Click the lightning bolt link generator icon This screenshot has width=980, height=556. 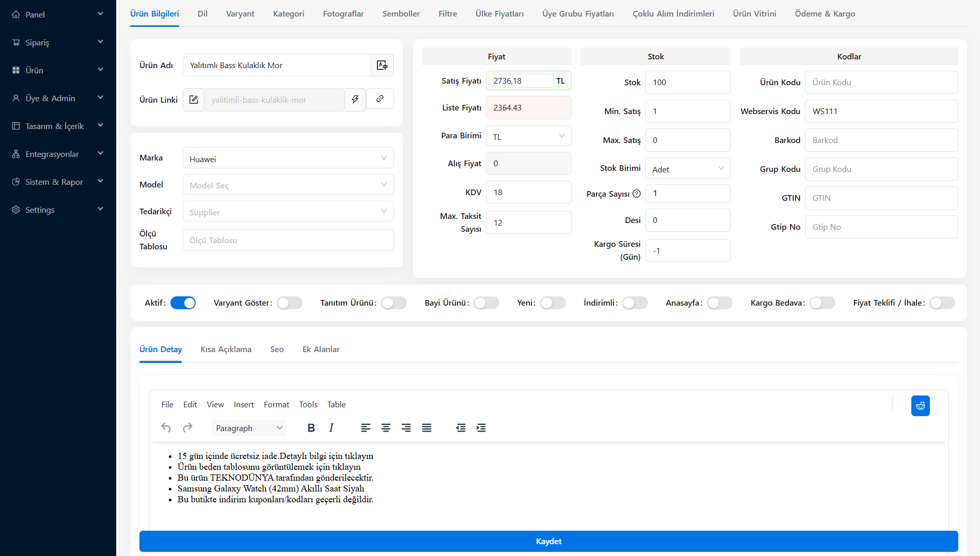[355, 99]
